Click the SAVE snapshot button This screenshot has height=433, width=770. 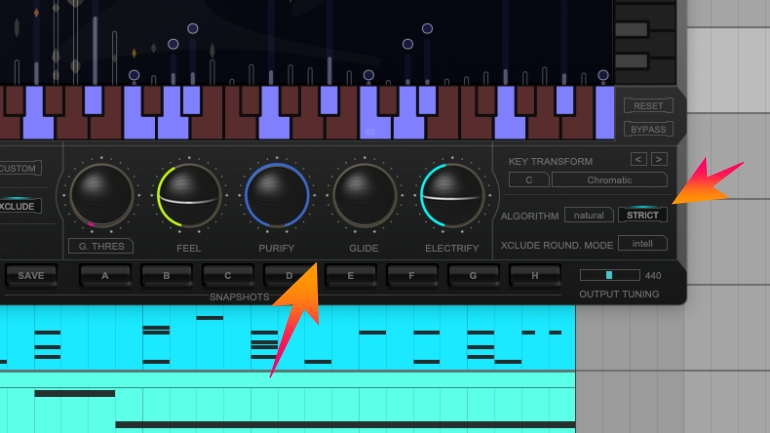[x=31, y=276]
